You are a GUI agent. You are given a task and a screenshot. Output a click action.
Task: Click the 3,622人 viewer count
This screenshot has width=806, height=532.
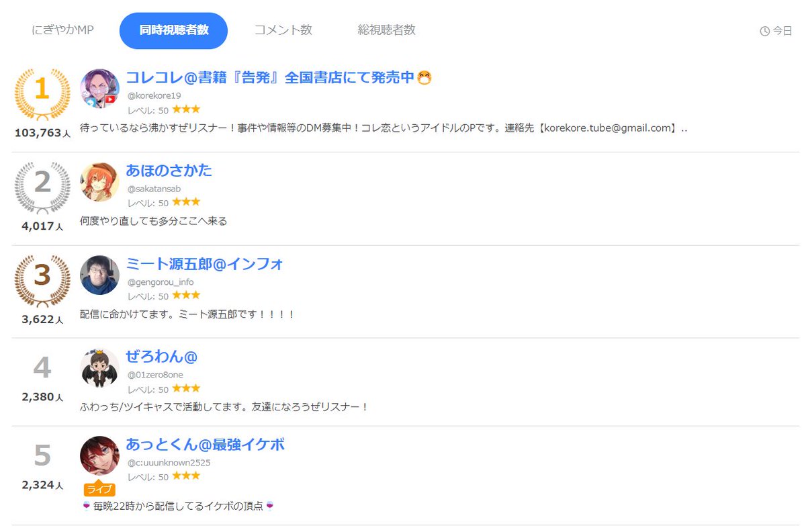pyautogui.click(x=42, y=320)
